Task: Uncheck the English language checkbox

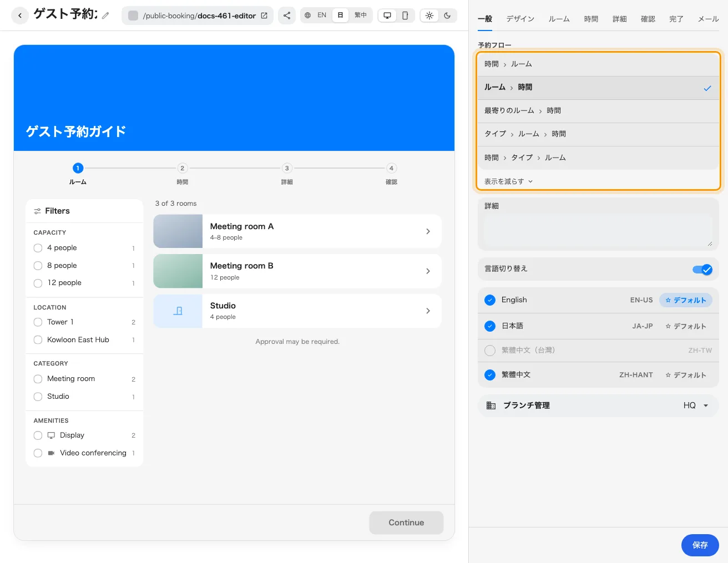Action: pos(490,300)
